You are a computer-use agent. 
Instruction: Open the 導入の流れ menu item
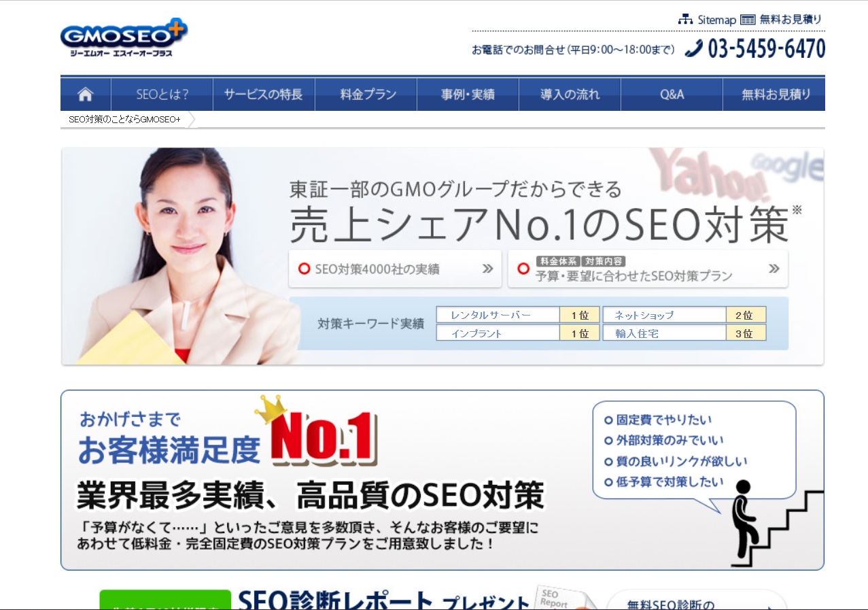click(x=570, y=95)
